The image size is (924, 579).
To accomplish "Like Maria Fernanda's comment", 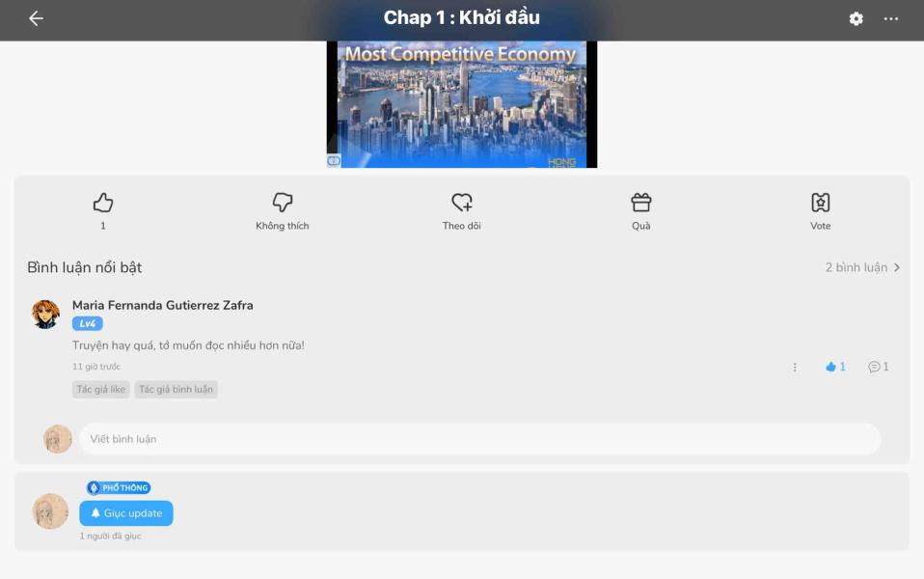I will [x=835, y=367].
